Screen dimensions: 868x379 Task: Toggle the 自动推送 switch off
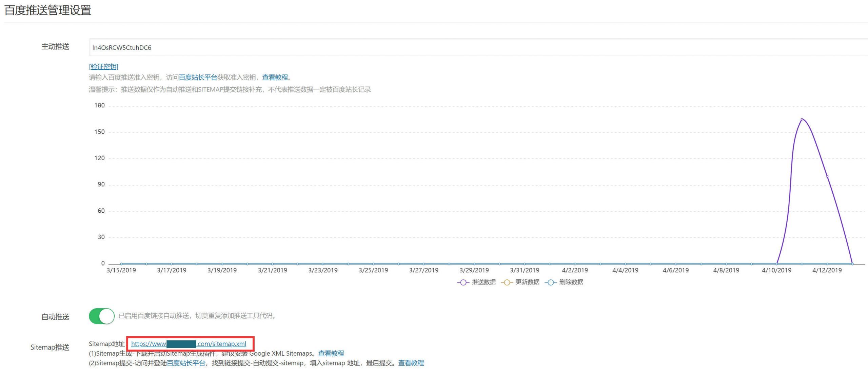click(102, 316)
